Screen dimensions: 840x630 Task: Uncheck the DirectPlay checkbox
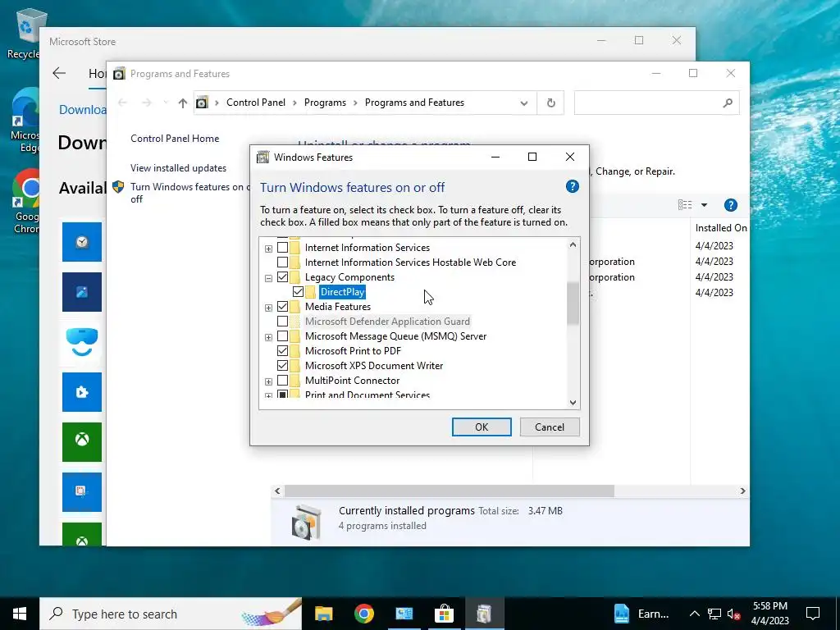point(298,292)
